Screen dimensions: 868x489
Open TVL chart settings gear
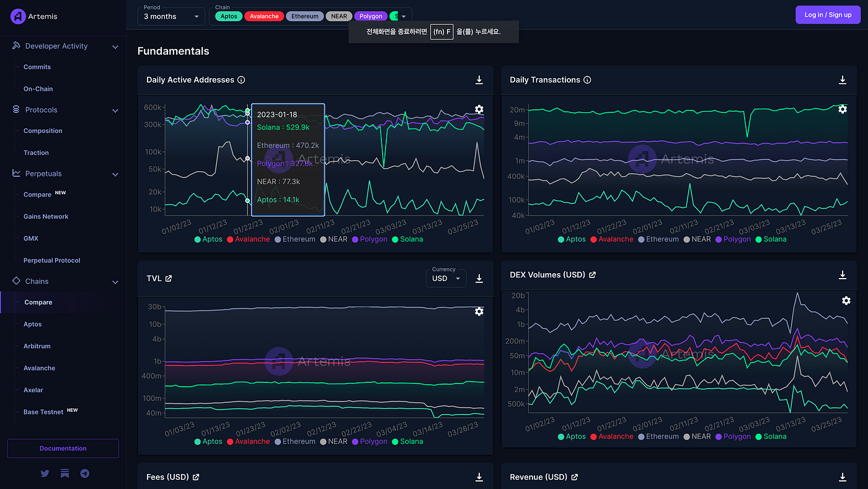[x=479, y=312]
